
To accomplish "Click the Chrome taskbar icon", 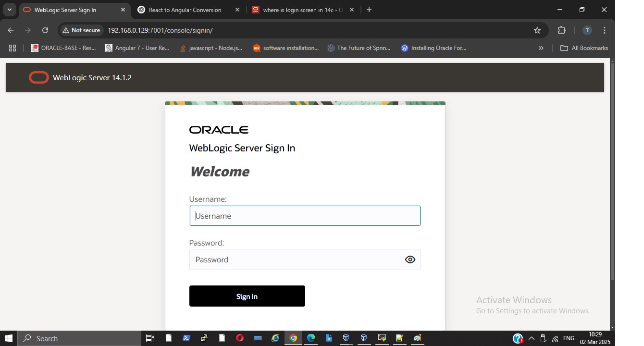I will pyautogui.click(x=293, y=338).
